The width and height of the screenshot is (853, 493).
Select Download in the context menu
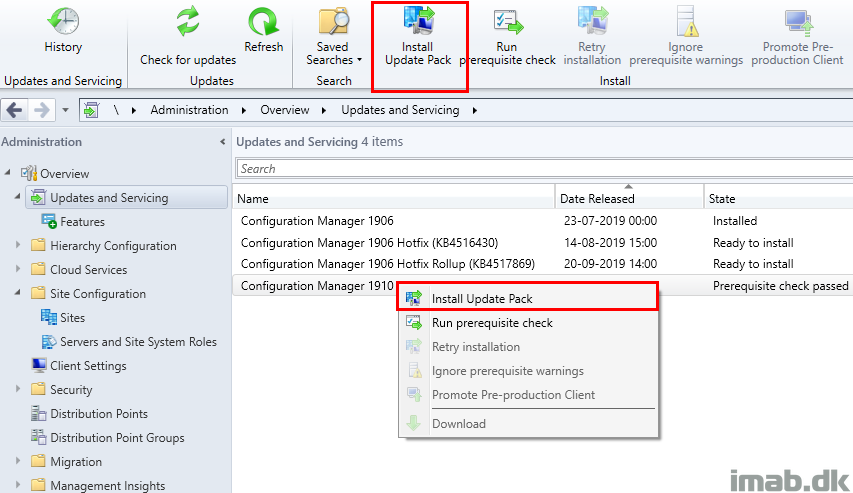click(528, 423)
